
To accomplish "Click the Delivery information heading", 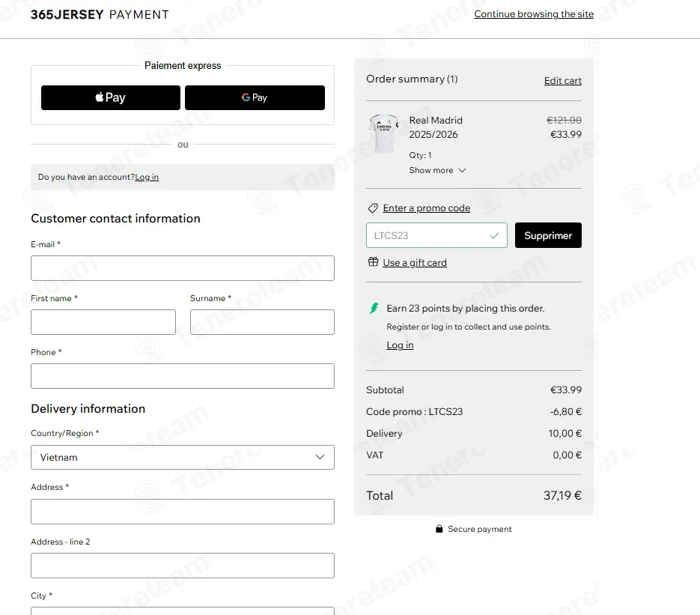I will pyautogui.click(x=88, y=409).
